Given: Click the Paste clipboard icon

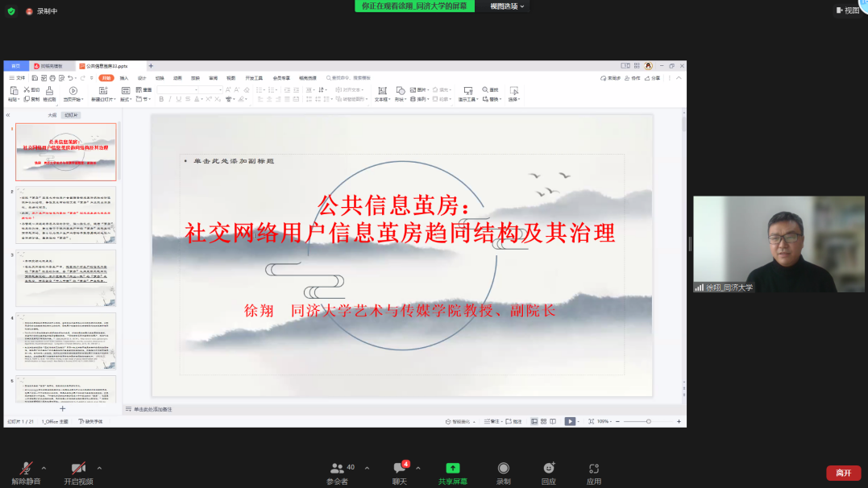Looking at the screenshot, I should coord(14,90).
